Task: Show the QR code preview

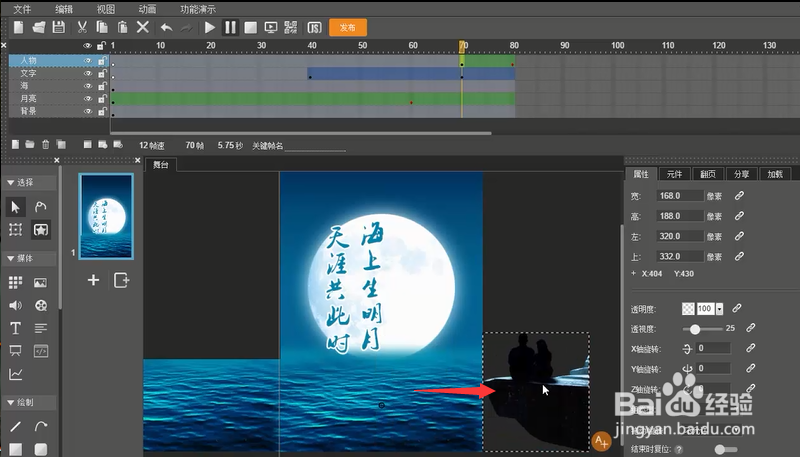Action: click(x=291, y=28)
